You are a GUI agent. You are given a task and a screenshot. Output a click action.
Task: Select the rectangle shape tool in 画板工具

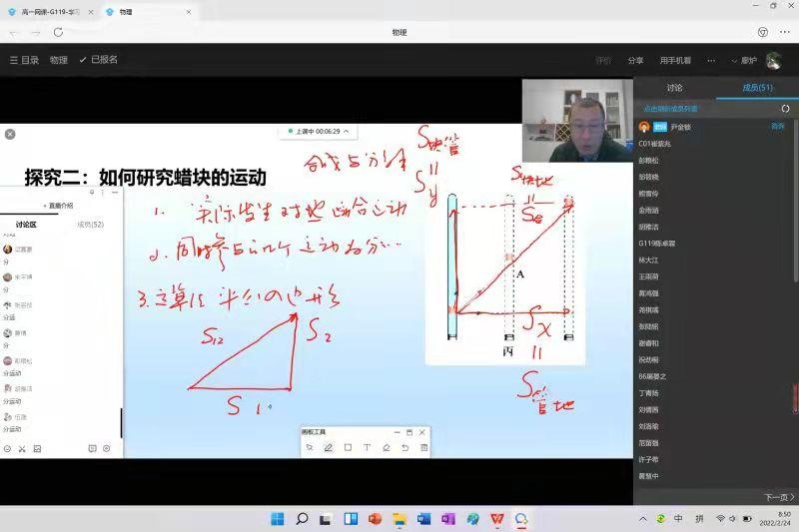[348, 447]
